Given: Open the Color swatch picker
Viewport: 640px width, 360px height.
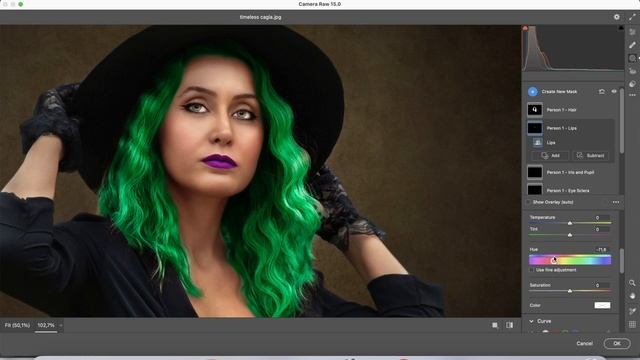Looking at the screenshot, I should (x=602, y=305).
